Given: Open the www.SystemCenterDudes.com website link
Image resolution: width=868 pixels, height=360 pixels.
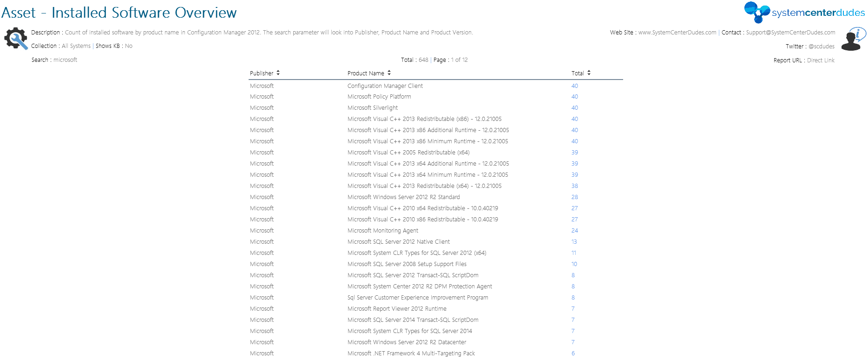Looking at the screenshot, I should tap(677, 33).
